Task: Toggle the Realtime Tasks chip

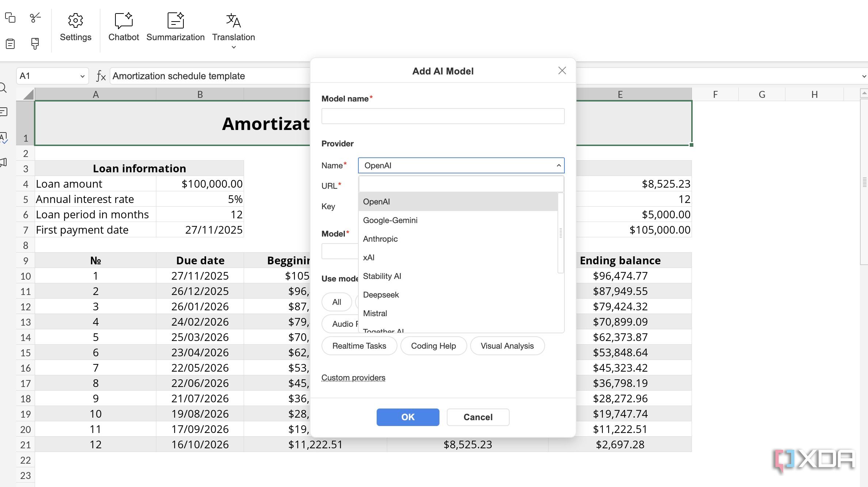Action: coord(359,346)
